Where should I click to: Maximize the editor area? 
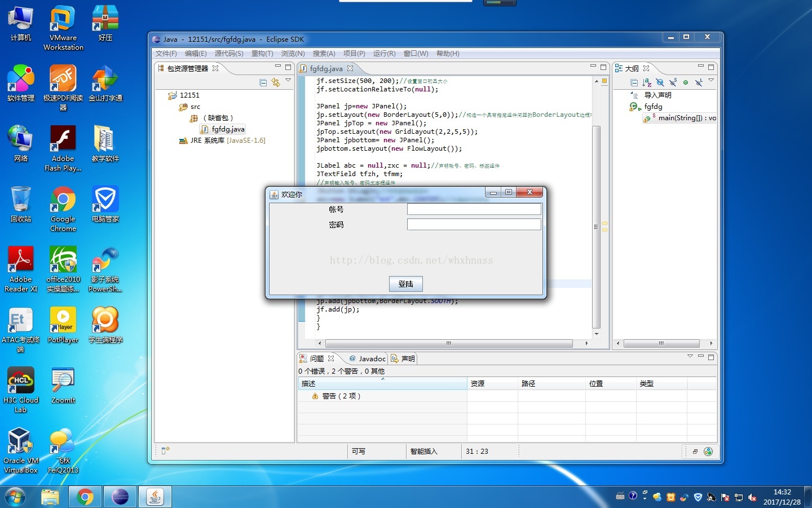pos(603,67)
